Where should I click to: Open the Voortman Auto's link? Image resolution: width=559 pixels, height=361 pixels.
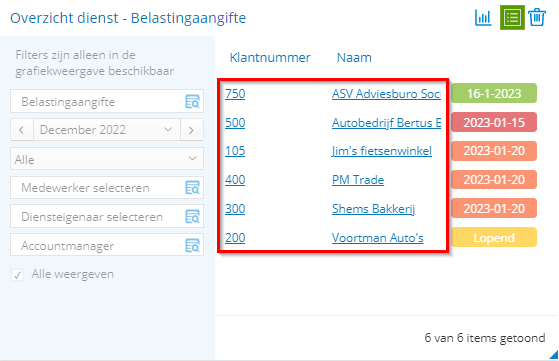click(x=378, y=238)
